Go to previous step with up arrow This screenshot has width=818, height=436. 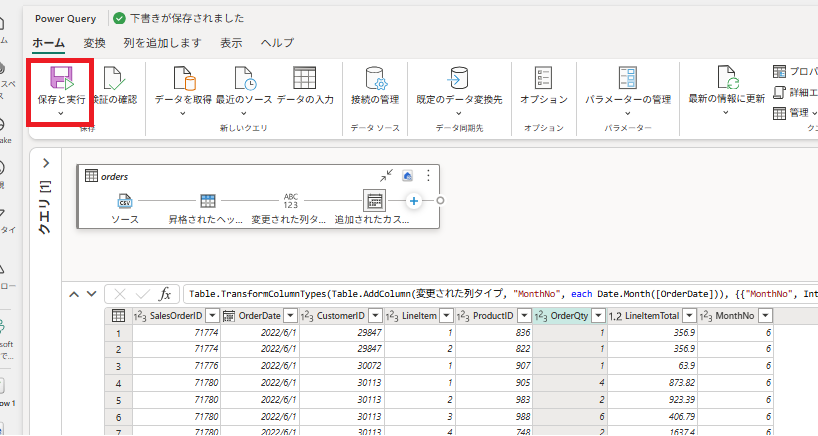tap(74, 294)
